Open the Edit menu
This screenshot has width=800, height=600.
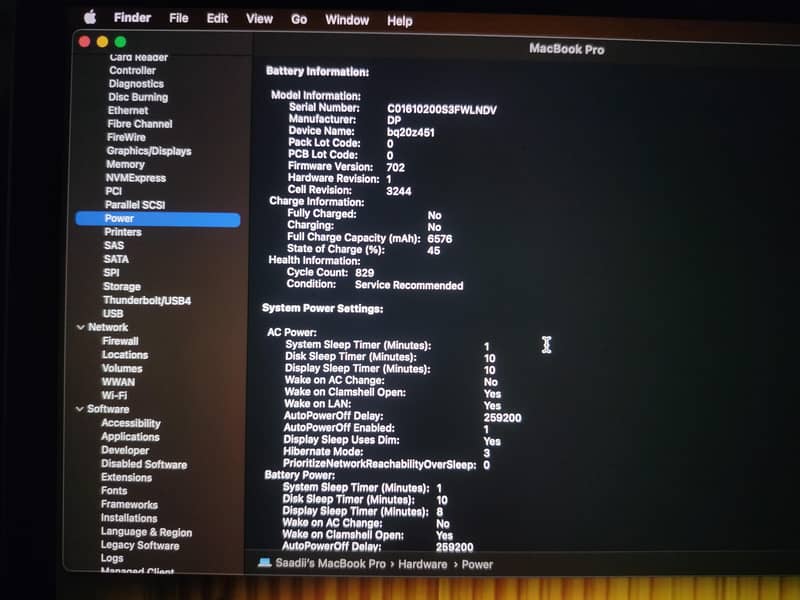click(217, 19)
